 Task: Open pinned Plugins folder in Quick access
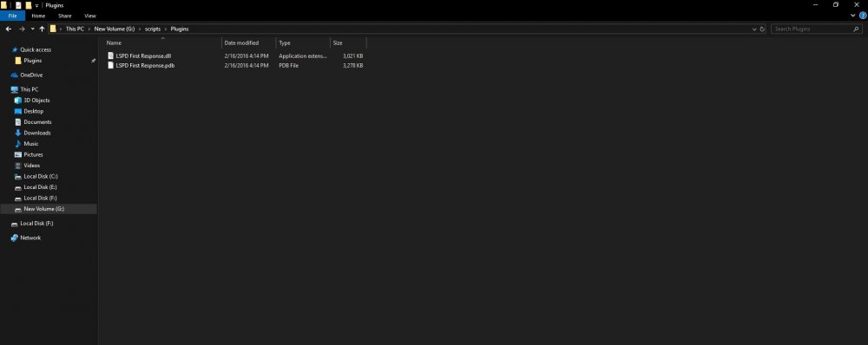[33, 61]
